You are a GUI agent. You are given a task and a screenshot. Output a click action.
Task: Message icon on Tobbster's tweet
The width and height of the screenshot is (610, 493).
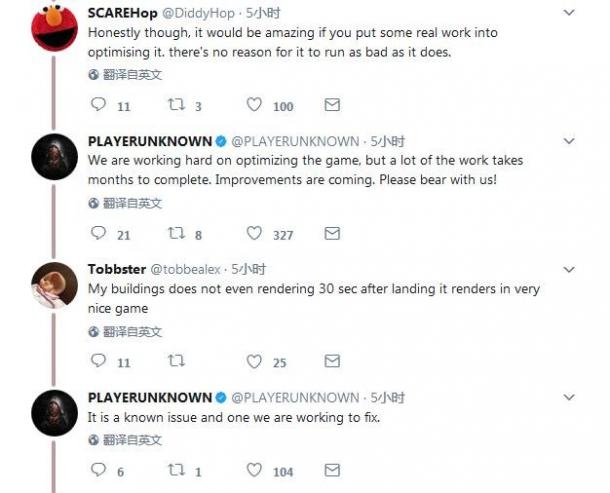pyautogui.click(x=332, y=361)
